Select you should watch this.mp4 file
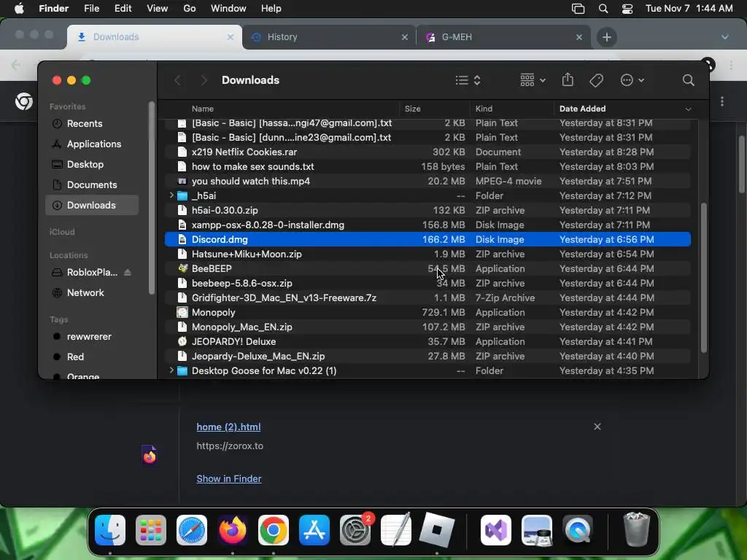Screen dimensions: 747x560 (x=427, y=181)
